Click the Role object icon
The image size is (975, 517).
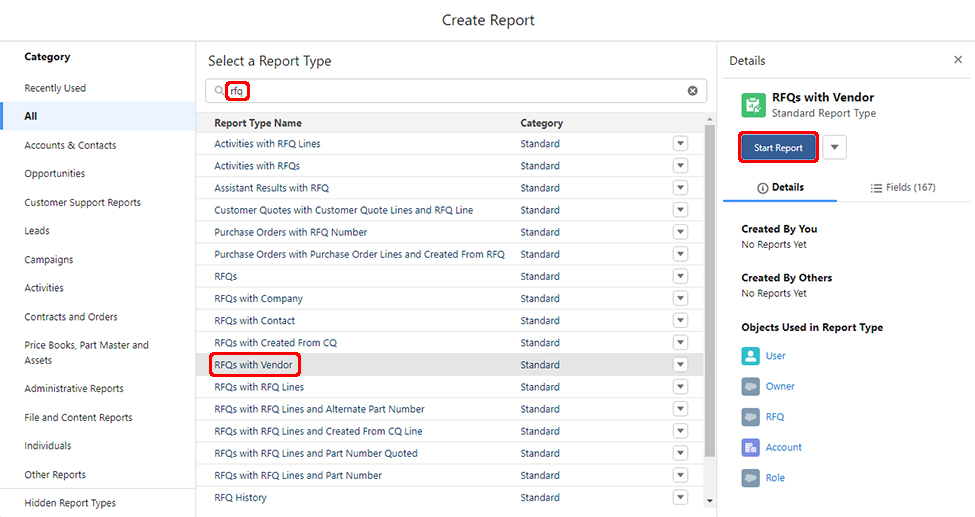tap(751, 478)
